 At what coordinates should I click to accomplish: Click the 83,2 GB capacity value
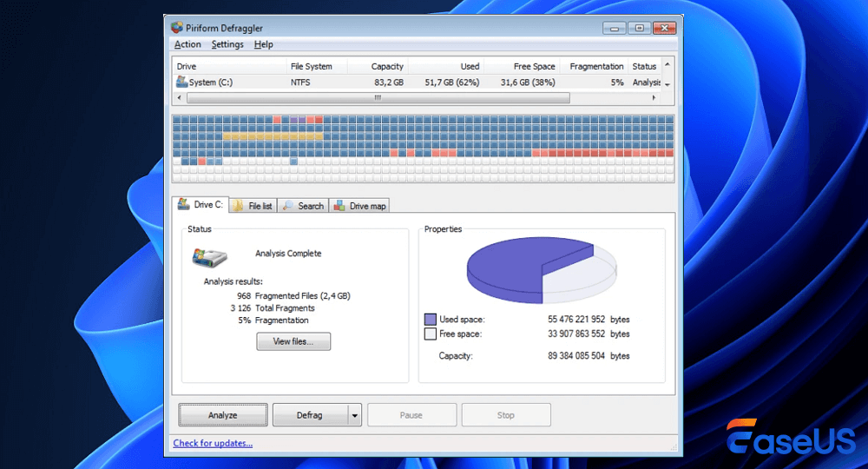(389, 83)
